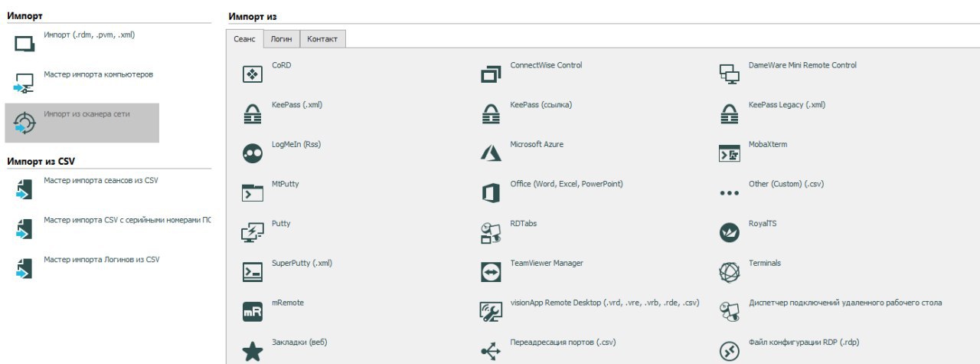
Task: Select Импорт из сканера сети label
Action: coord(87,113)
